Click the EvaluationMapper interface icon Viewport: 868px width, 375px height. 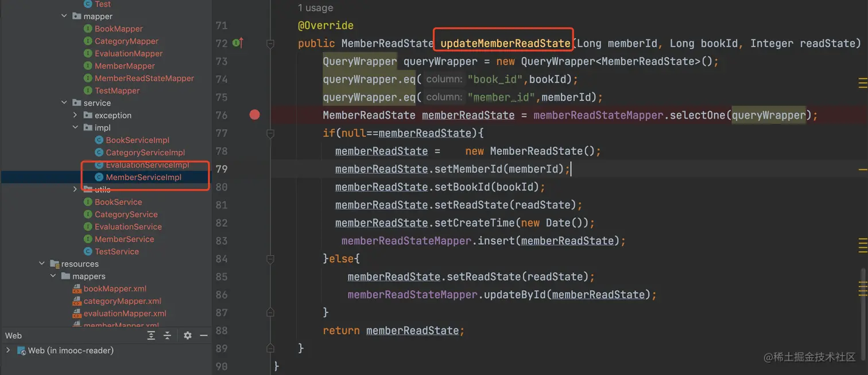pyautogui.click(x=88, y=53)
